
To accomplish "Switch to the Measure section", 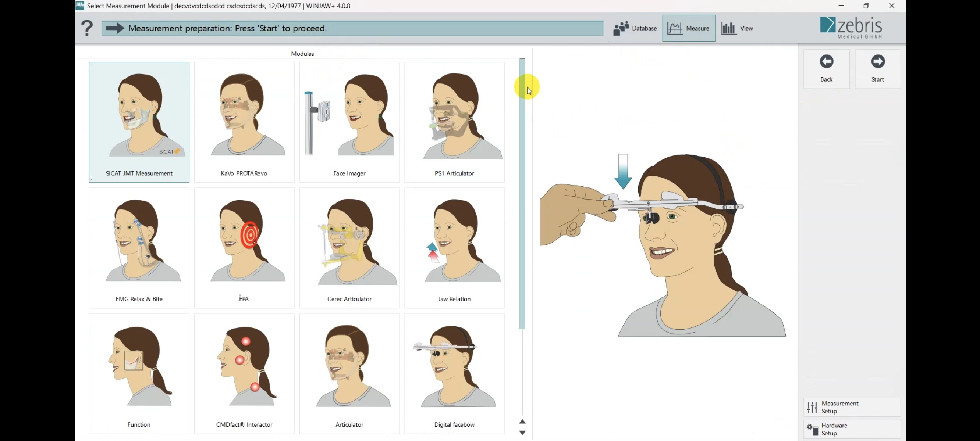I will tap(689, 28).
